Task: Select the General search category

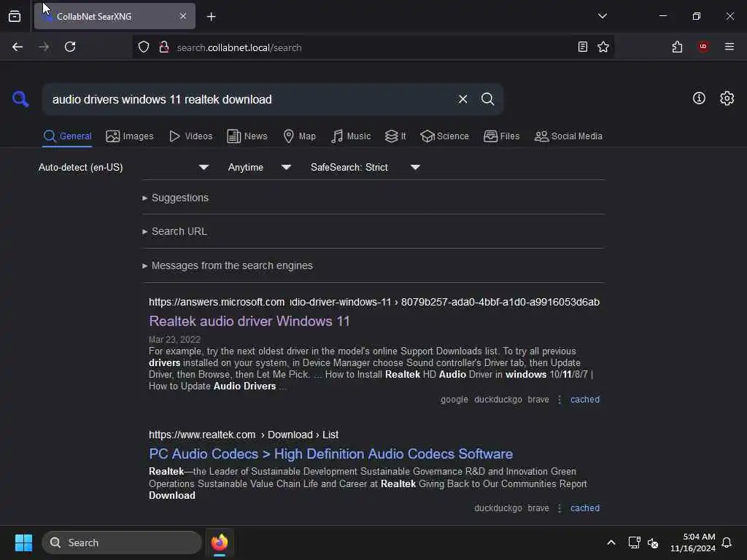Action: pyautogui.click(x=67, y=136)
